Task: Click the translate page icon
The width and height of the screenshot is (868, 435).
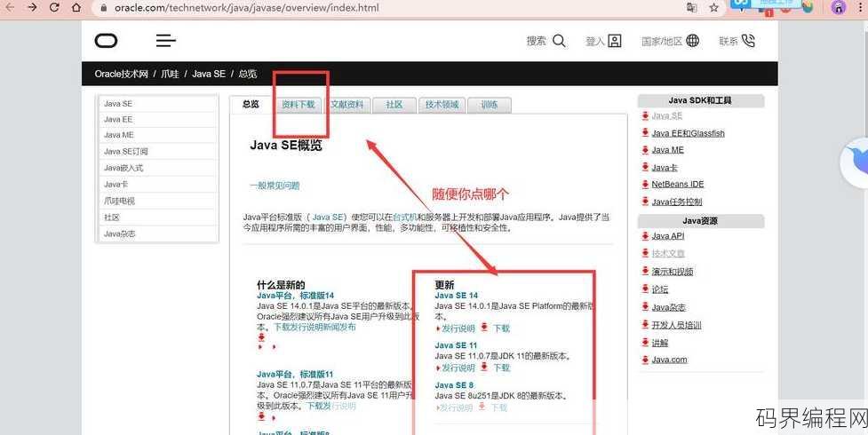Action: point(692,7)
